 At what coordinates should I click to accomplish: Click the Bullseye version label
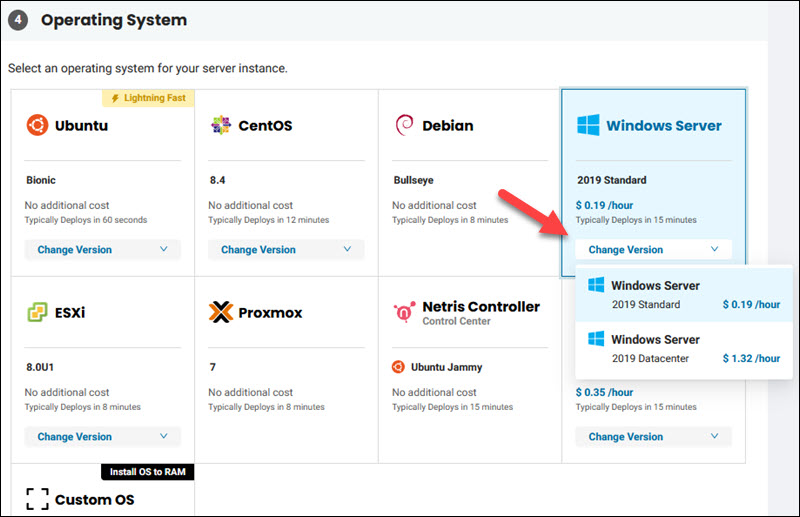click(413, 180)
